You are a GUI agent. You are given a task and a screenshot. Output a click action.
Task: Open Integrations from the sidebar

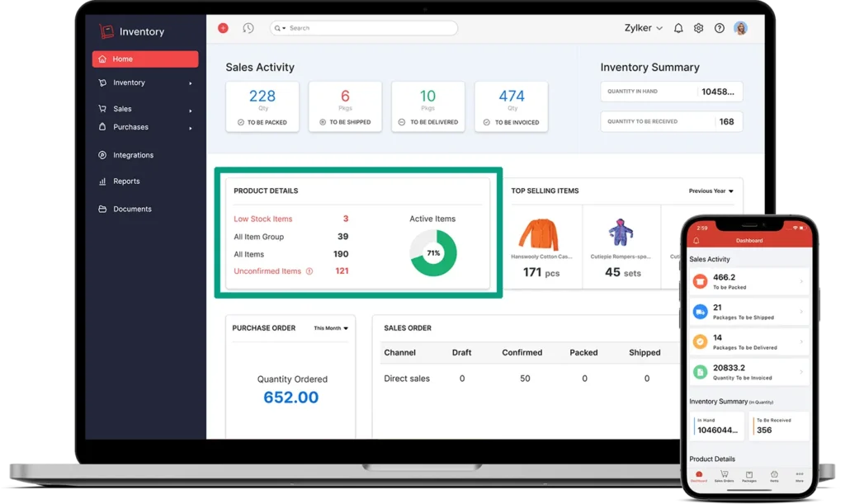point(132,154)
